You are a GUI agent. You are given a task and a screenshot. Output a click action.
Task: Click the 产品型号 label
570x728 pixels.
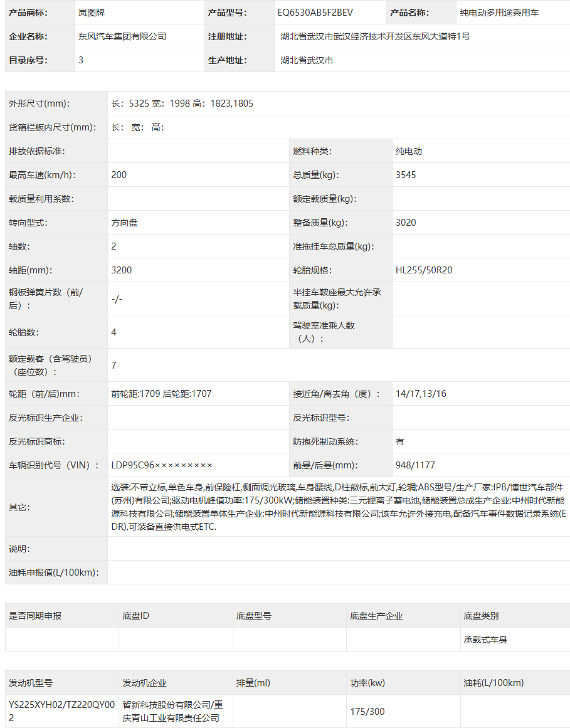coord(228,13)
